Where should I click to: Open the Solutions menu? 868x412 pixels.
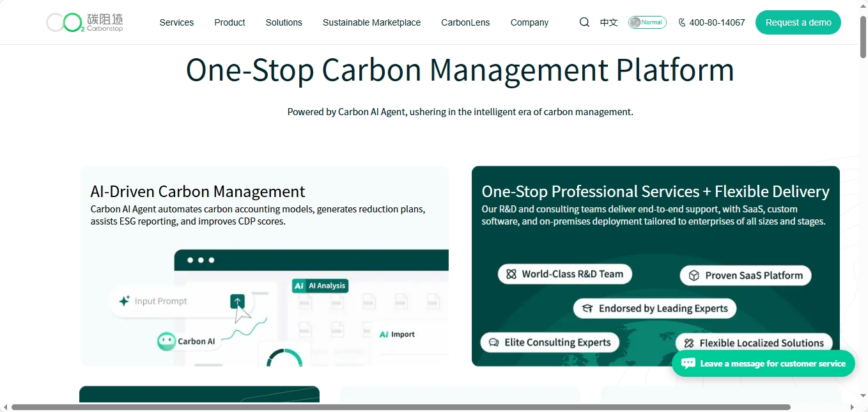pyautogui.click(x=284, y=22)
